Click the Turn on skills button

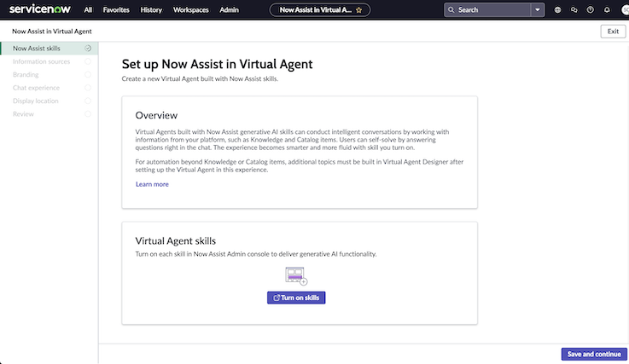click(x=296, y=298)
